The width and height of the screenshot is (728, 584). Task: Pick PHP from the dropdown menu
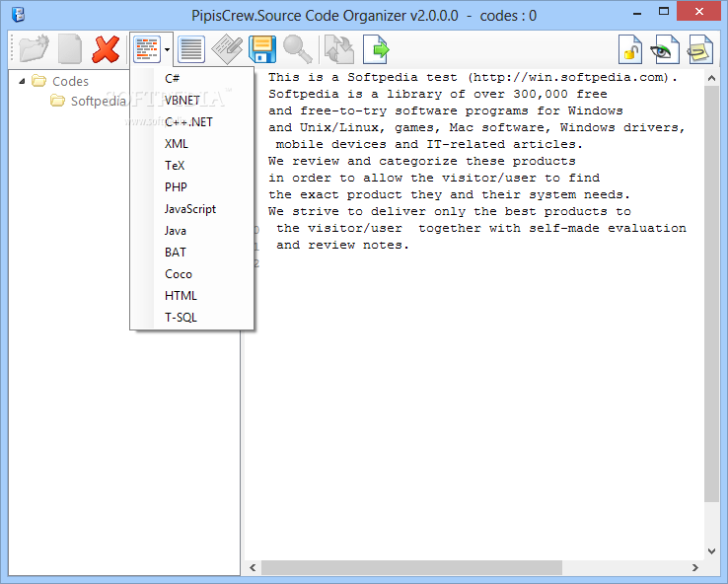point(192,187)
